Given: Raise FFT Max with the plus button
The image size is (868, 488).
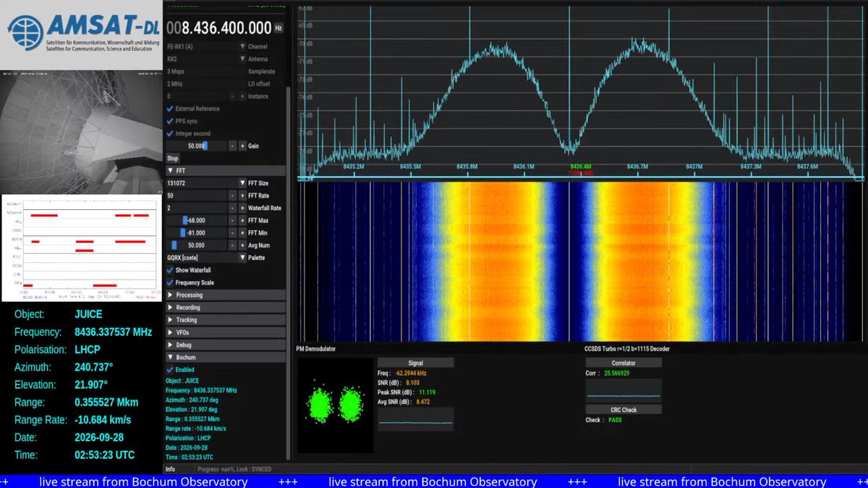Looking at the screenshot, I should (x=242, y=220).
